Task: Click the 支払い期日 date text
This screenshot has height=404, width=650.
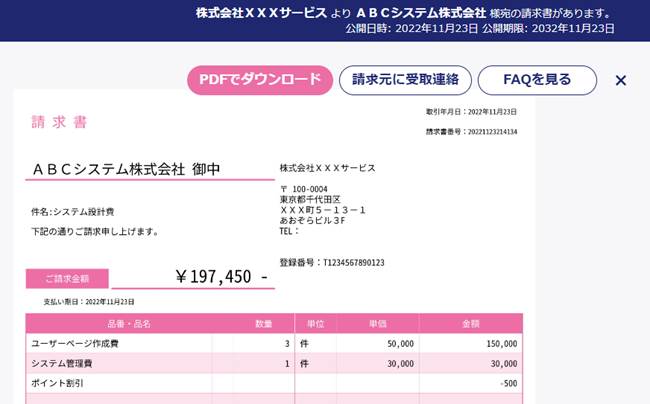Action: pyautogui.click(x=89, y=302)
